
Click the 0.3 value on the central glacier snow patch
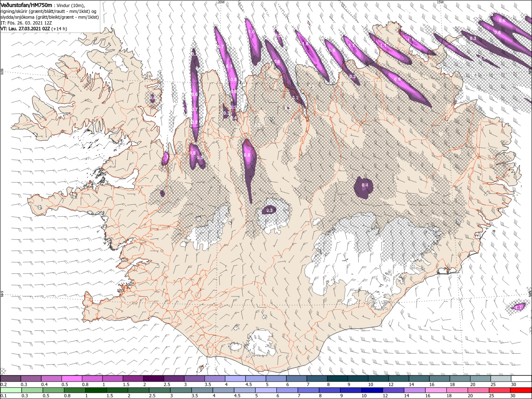coord(269,210)
